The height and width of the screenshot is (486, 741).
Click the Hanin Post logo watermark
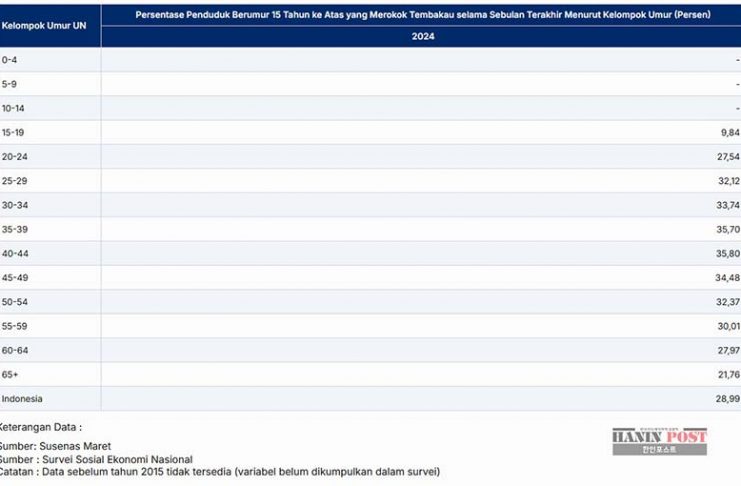[x=659, y=441]
